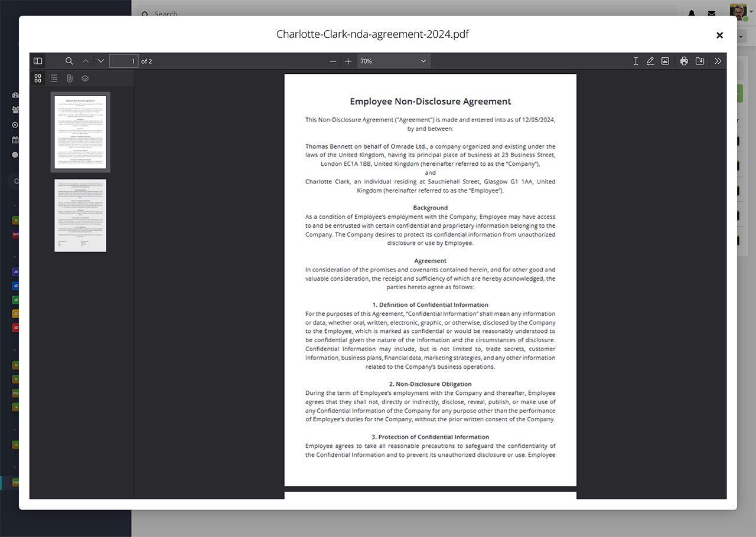Open the find-in-document search tool
The width and height of the screenshot is (756, 537).
point(69,61)
